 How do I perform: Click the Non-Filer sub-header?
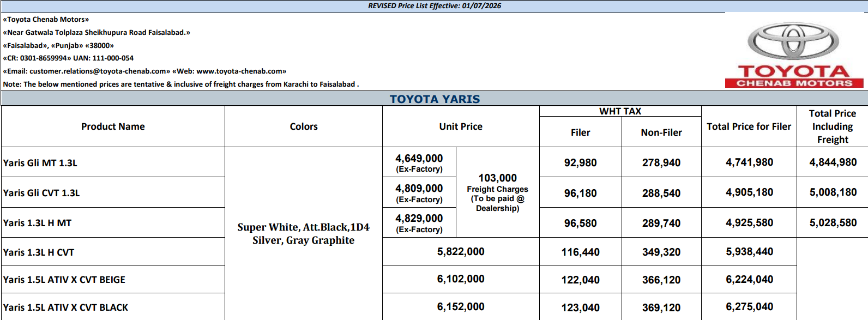coord(661,132)
